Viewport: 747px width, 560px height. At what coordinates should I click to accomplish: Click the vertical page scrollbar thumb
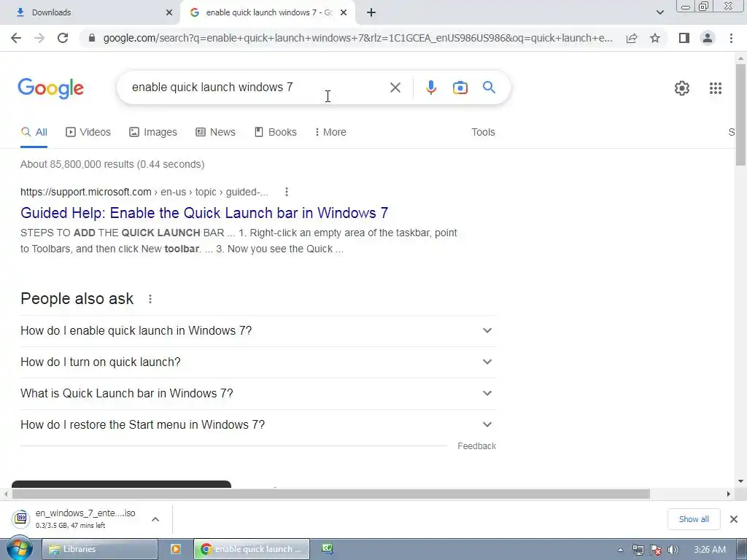pos(740,114)
